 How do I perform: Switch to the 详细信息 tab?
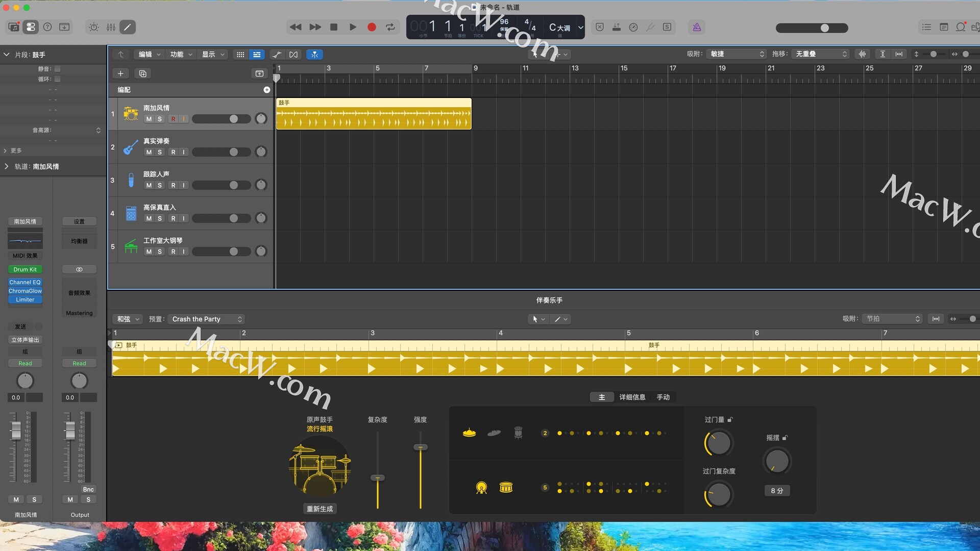coord(632,397)
